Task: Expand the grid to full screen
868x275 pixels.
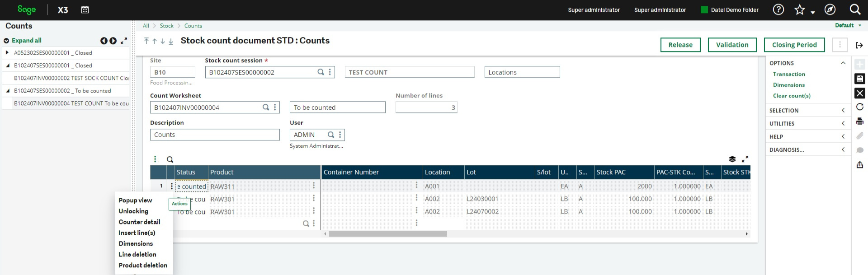Action: point(745,159)
